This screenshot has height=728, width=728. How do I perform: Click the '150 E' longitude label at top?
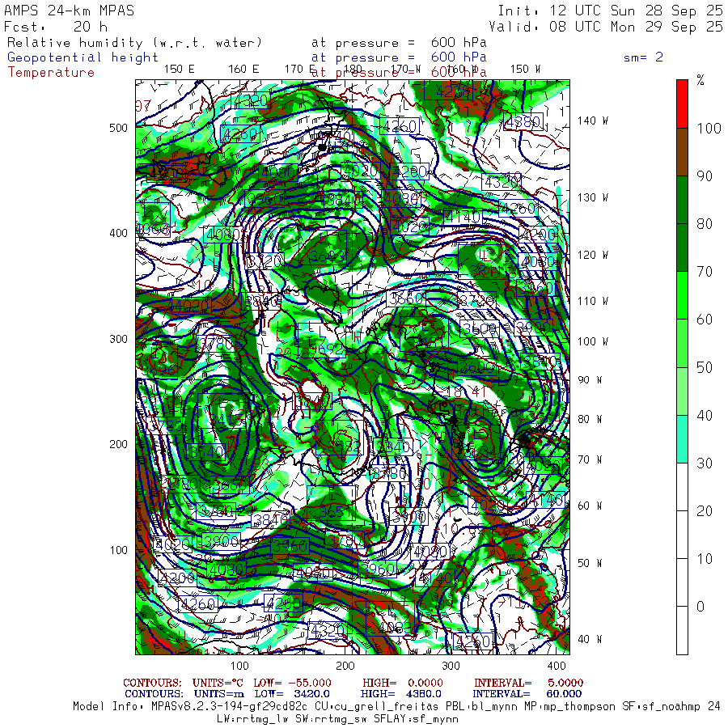point(179,69)
